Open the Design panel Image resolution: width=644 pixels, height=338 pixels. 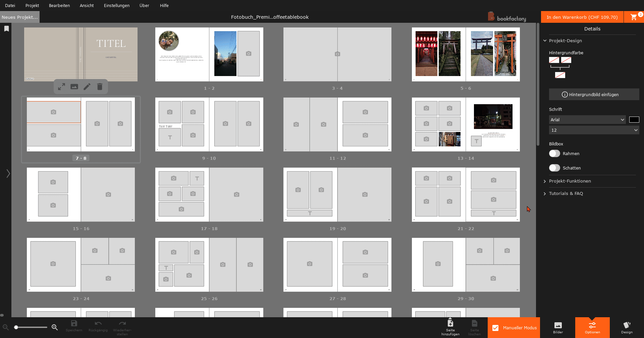(x=627, y=328)
